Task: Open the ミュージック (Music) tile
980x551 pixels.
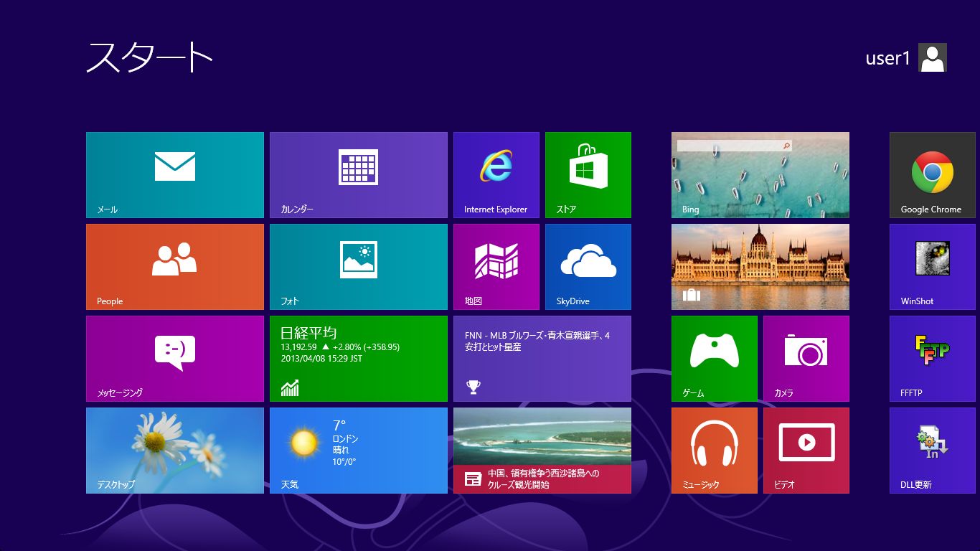Action: [715, 451]
